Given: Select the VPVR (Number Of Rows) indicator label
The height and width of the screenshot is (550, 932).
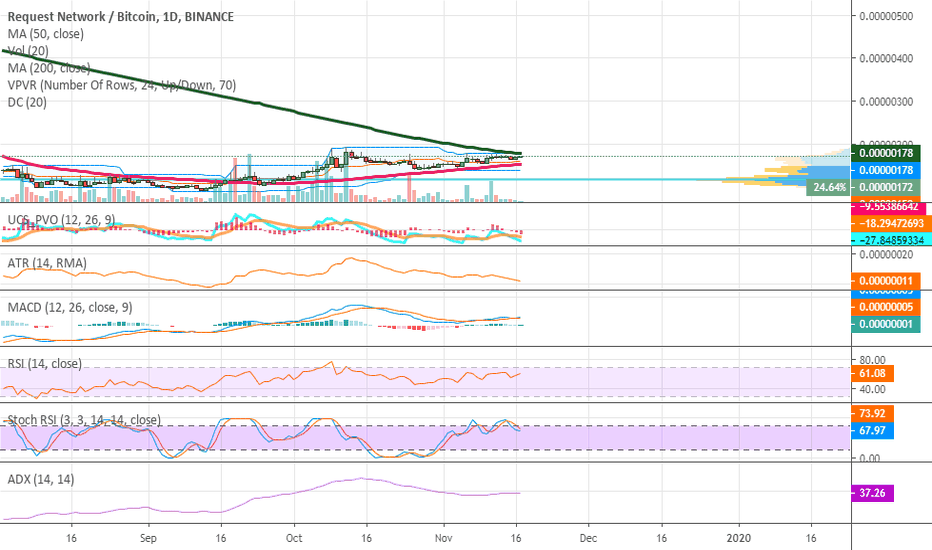Looking at the screenshot, I should (122, 85).
